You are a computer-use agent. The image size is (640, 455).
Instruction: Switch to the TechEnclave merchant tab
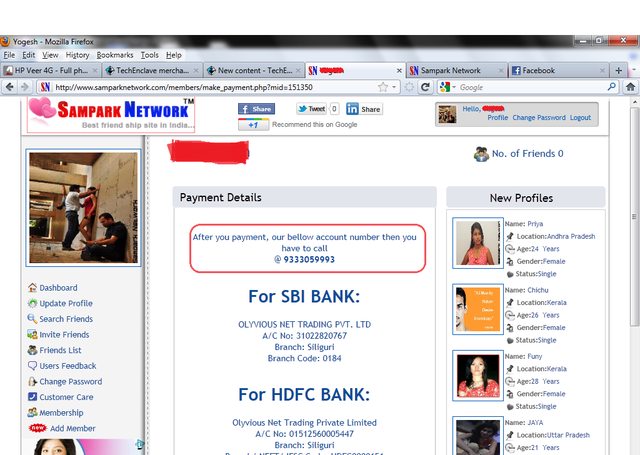[x=152, y=71]
